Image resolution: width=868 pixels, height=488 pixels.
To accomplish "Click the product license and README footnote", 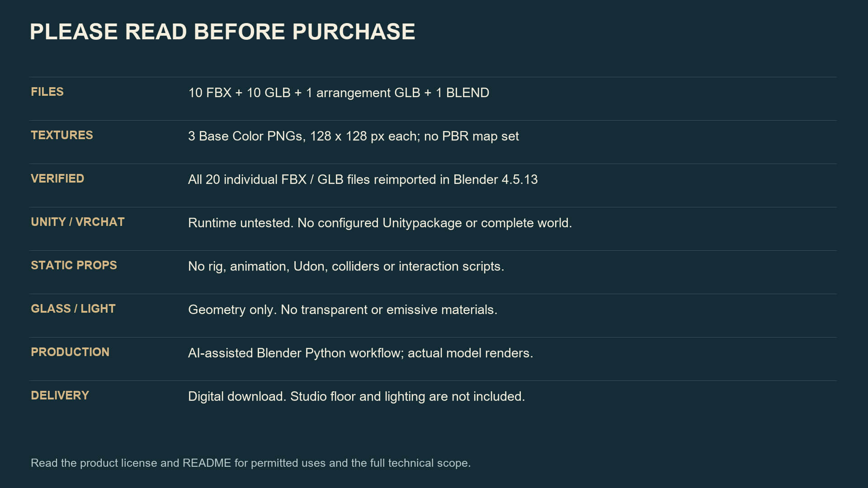I will pyautogui.click(x=251, y=463).
